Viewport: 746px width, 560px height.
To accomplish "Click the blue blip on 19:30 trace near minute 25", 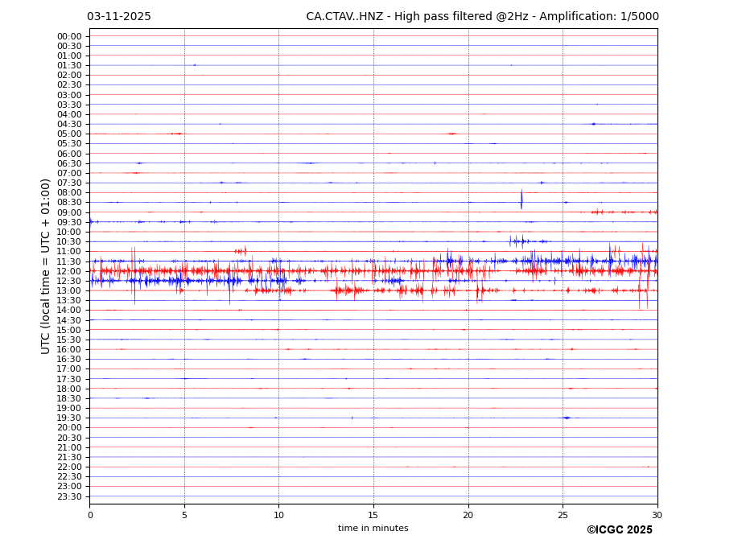I will pyautogui.click(x=567, y=418).
